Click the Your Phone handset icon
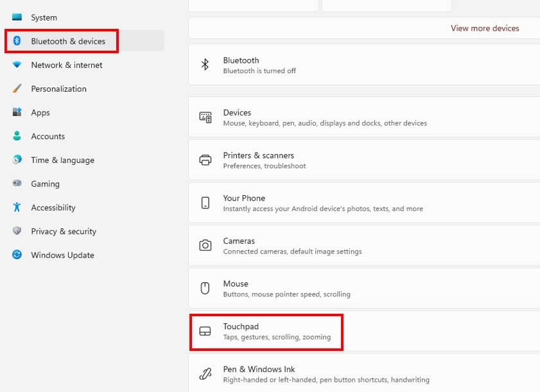This screenshot has height=392, width=540. click(x=205, y=203)
